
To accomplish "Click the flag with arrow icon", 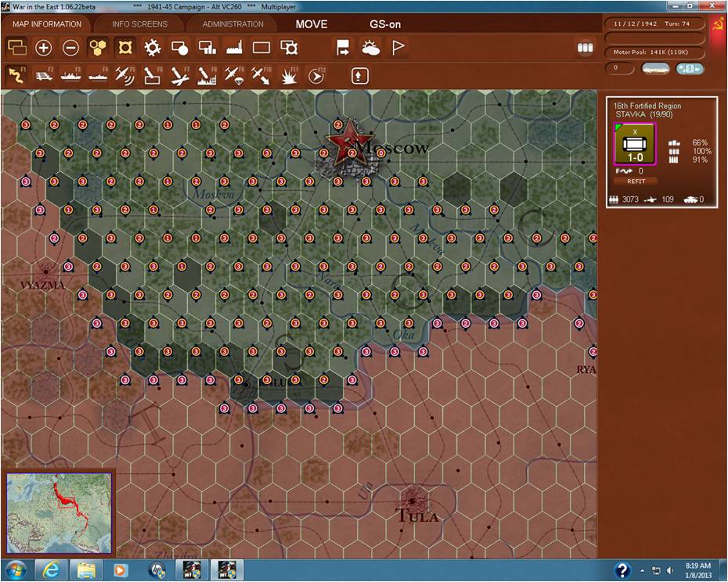I will click(x=343, y=48).
